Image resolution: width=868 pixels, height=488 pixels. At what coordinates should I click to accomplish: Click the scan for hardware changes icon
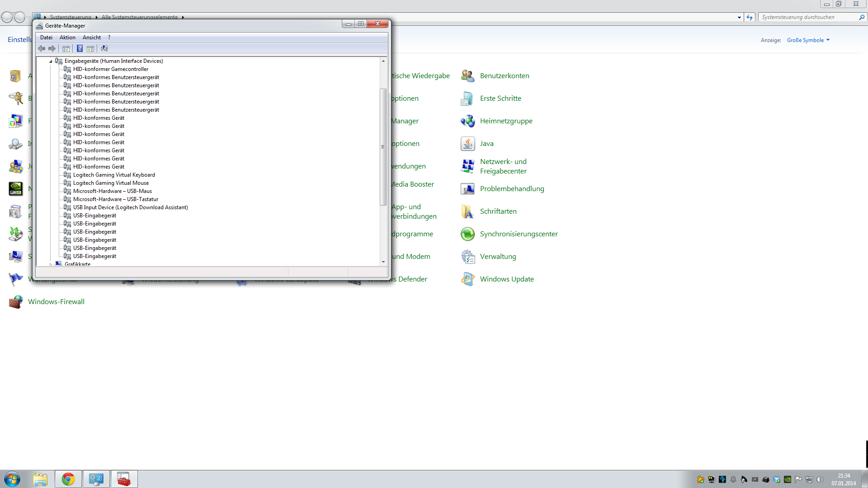click(x=104, y=48)
